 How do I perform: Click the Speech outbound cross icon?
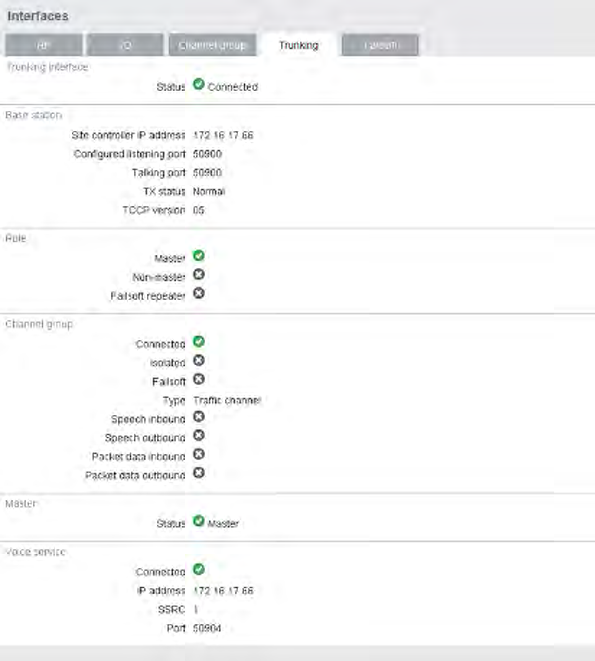coord(199,435)
